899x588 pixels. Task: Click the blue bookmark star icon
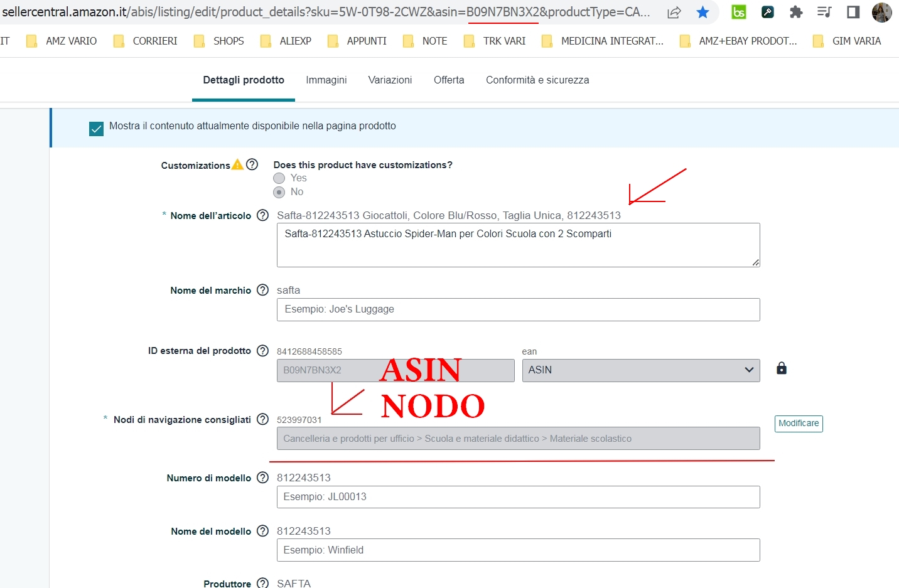click(703, 12)
